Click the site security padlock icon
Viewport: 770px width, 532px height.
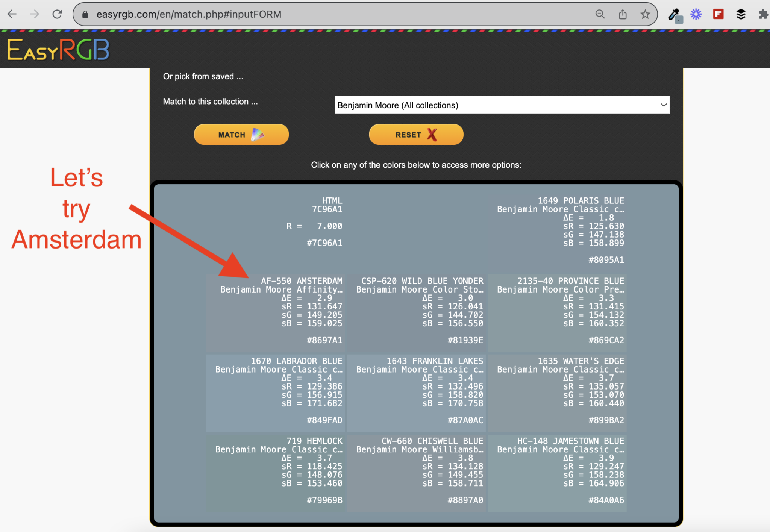click(85, 14)
